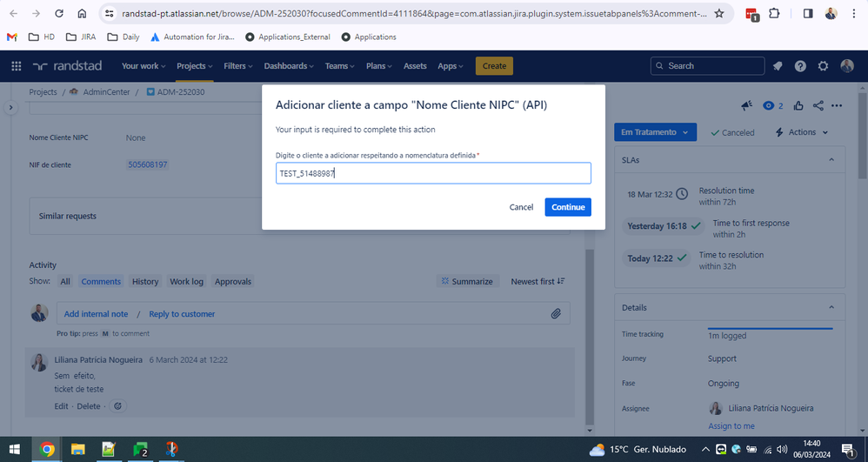Open the Plans dropdown menu
The width and height of the screenshot is (868, 462).
point(378,66)
